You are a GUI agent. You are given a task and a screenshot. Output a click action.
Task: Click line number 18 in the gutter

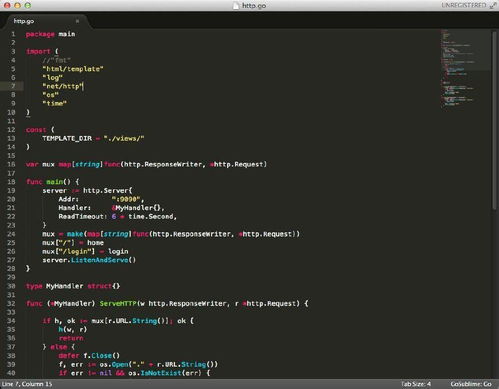coord(11,182)
